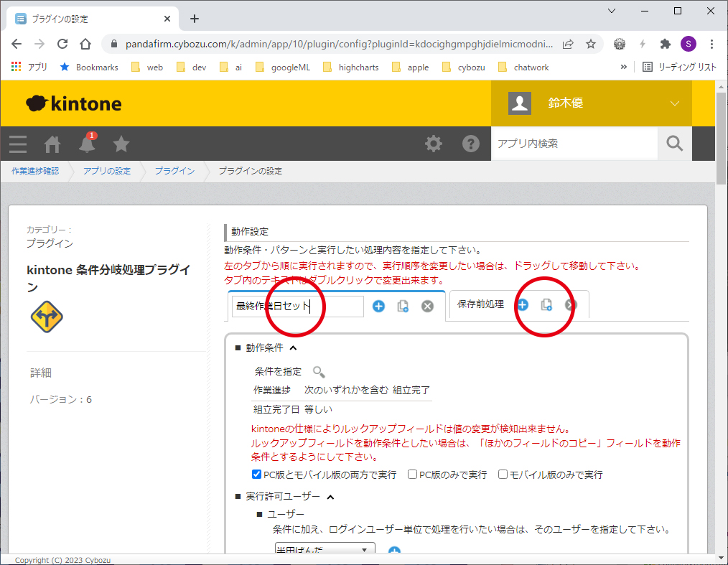Viewport: 728px width, 565px height.
Task: Check PC版とモバイル版の両方で実行
Action: pyautogui.click(x=256, y=475)
